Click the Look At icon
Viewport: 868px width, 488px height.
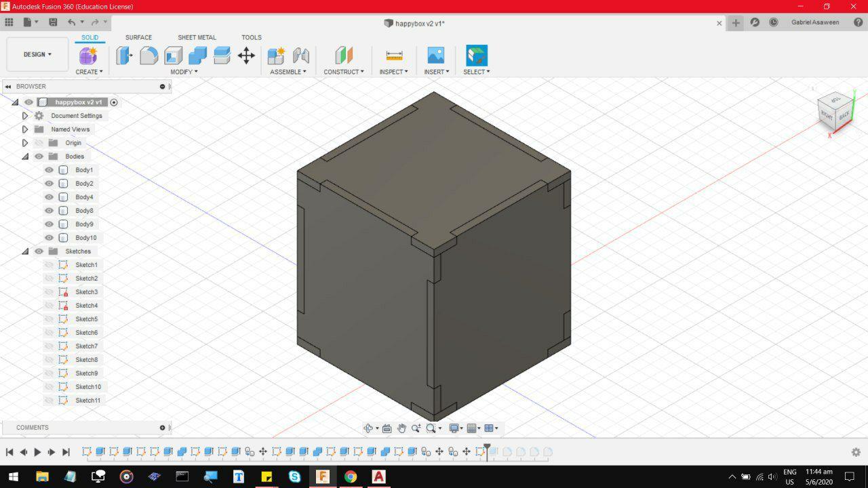coord(387,428)
